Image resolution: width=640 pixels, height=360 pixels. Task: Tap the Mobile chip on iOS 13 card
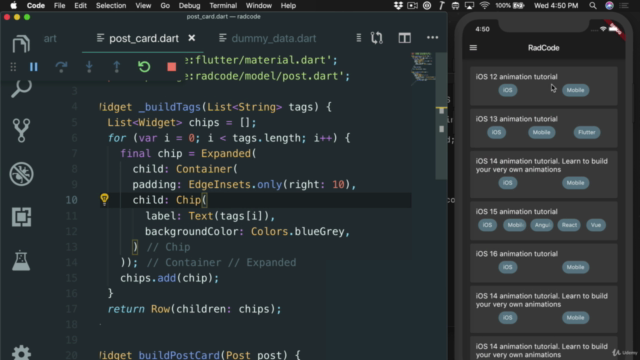coord(542,132)
